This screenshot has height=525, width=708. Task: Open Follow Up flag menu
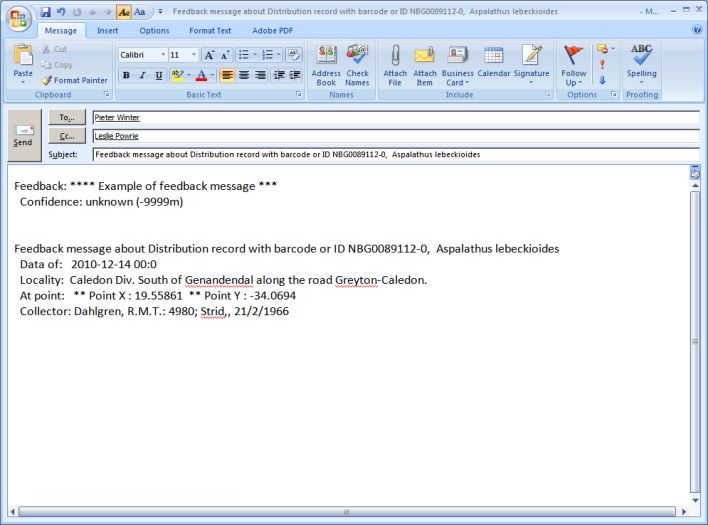tap(573, 65)
